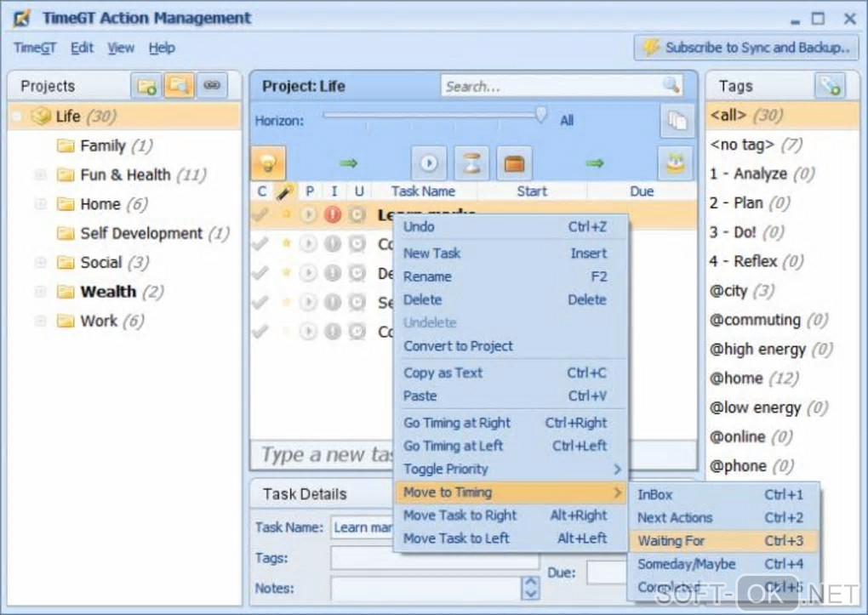
Task: Expand the Wealth folder node
Action: pos(40,291)
